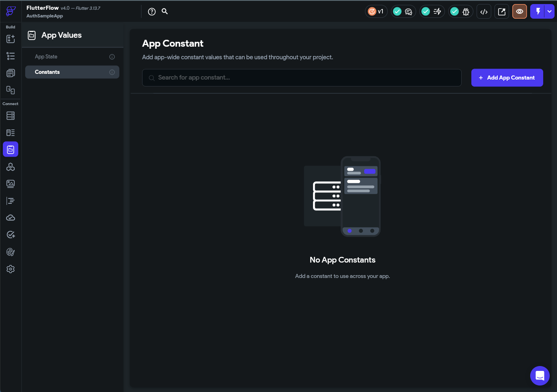Screen dimensions: 557x392
Task: Click the Add App Constant button
Action: [x=507, y=78]
